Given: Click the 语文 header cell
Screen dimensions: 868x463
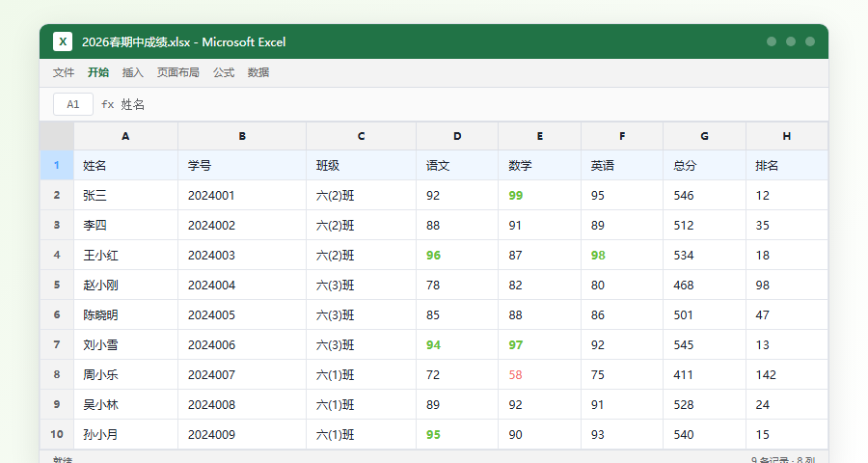Looking at the screenshot, I should pos(457,165).
